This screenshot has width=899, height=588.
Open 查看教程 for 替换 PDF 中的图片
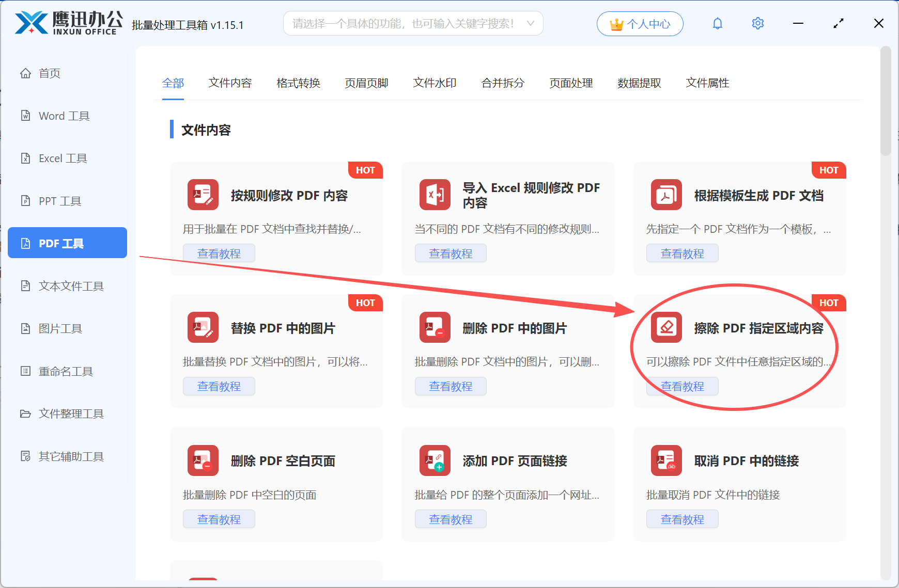(219, 386)
